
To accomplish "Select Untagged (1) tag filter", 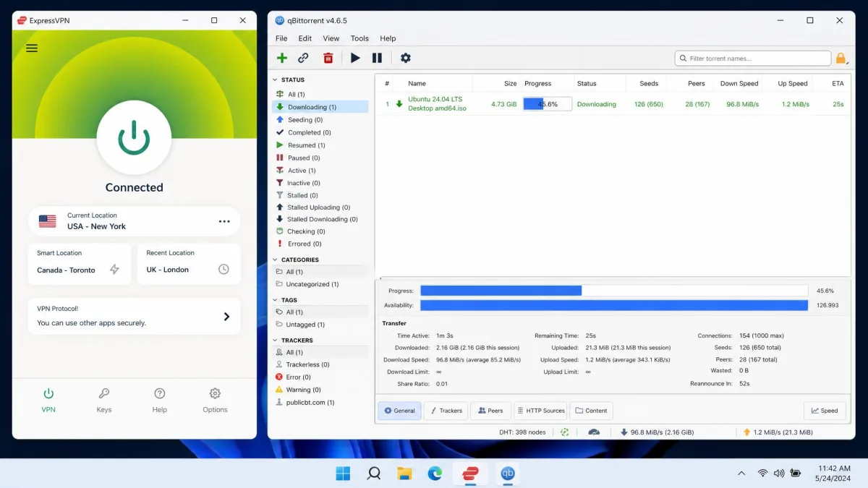I will point(320,325).
